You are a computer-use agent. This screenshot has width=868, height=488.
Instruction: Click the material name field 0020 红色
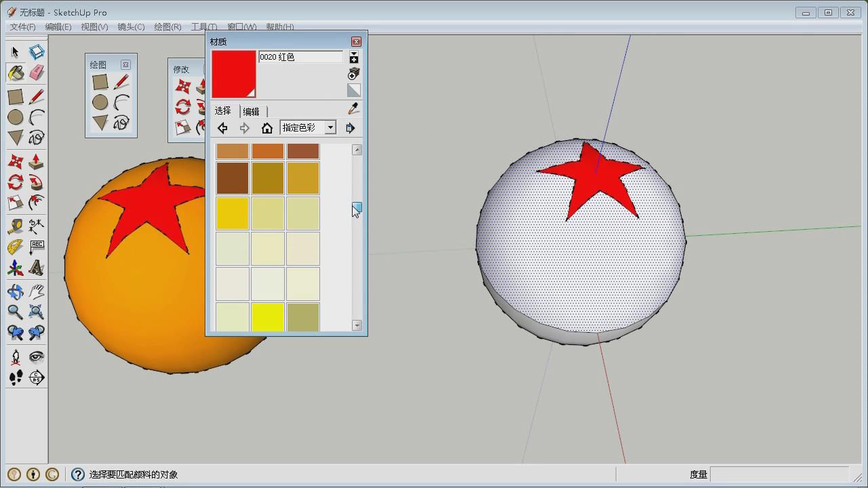300,57
